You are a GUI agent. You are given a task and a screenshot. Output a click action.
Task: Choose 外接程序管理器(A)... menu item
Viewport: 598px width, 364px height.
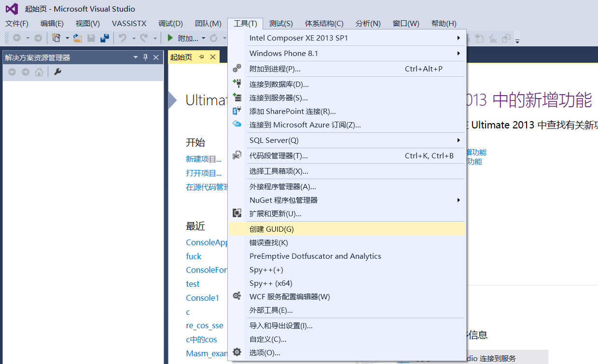[348, 186]
